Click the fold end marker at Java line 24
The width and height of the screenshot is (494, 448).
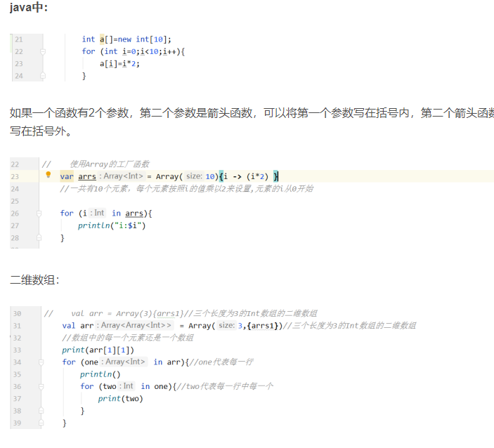[43, 76]
